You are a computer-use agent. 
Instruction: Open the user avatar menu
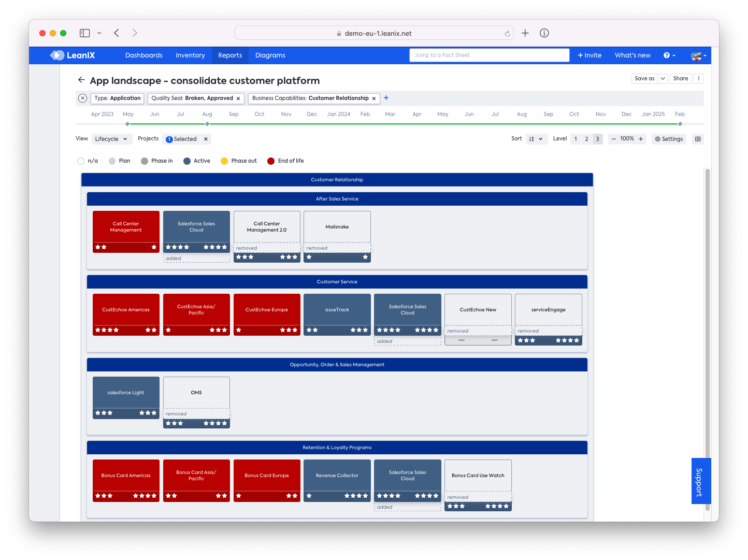point(698,55)
